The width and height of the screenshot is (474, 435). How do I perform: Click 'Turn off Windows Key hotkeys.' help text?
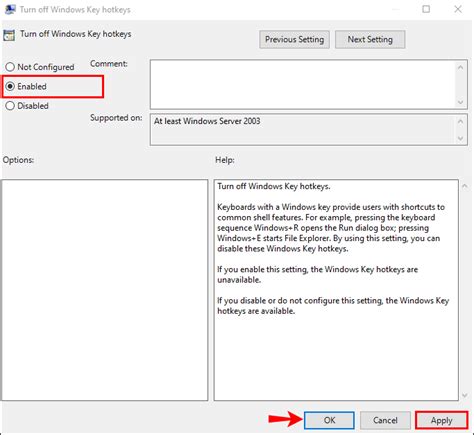274,186
